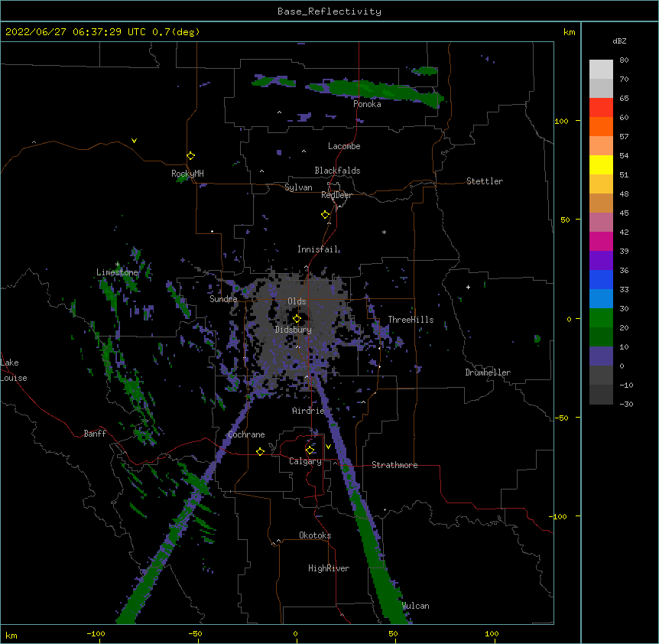Click the Vulcan label
Image resolution: width=659 pixels, height=644 pixels.
pyautogui.click(x=415, y=606)
